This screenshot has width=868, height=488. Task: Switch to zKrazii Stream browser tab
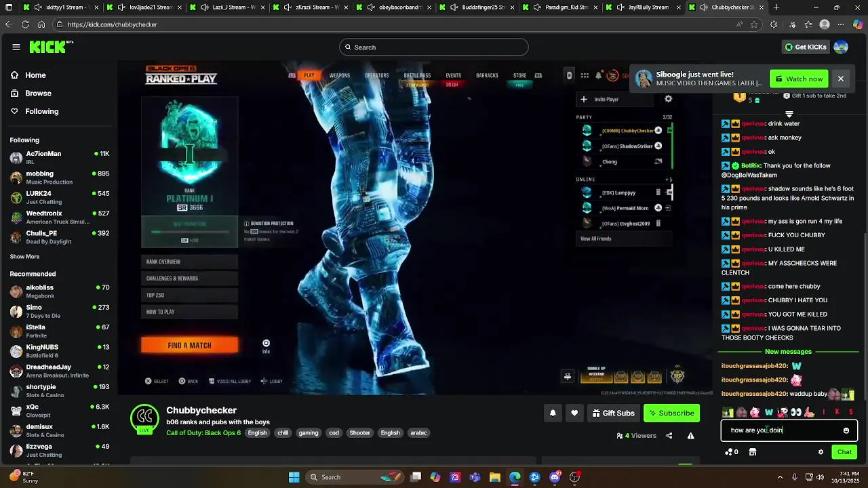[x=310, y=7]
